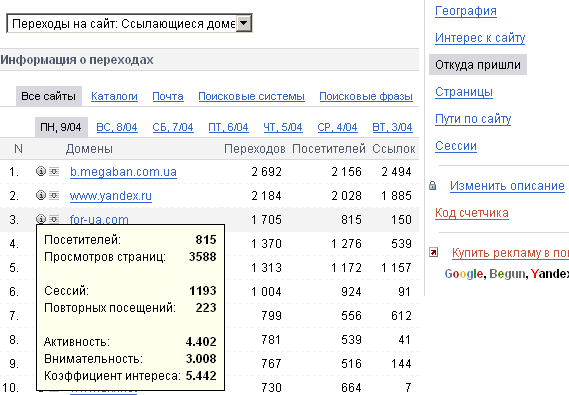
Task: Switch to Поисковые системы tab
Action: (251, 96)
